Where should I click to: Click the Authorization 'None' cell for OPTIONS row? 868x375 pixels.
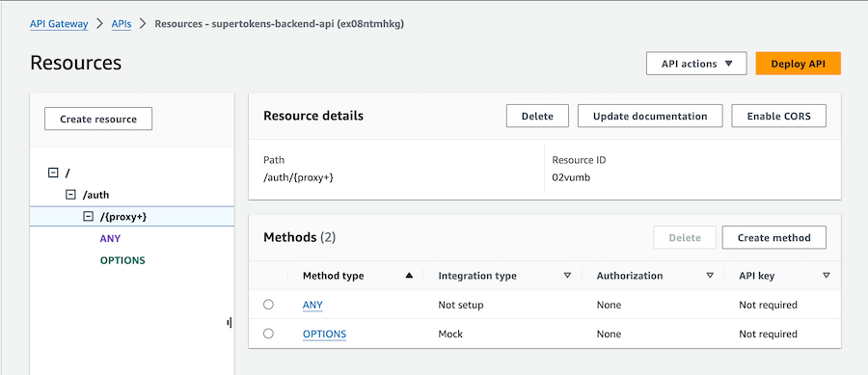point(609,335)
